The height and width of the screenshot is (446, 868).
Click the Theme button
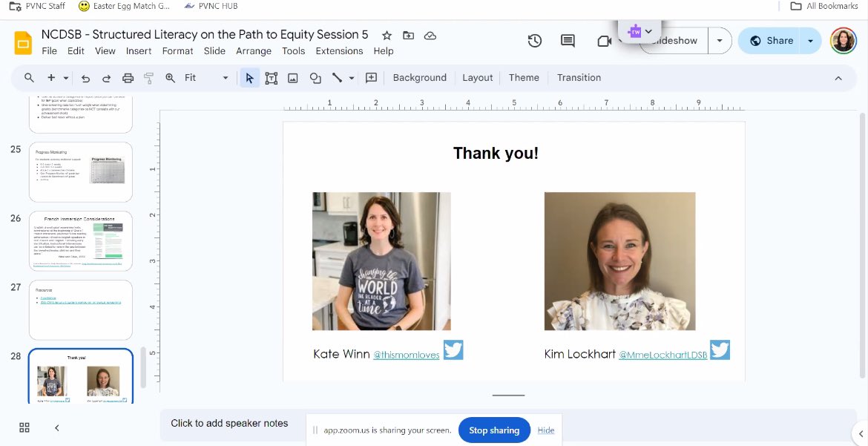click(x=524, y=78)
